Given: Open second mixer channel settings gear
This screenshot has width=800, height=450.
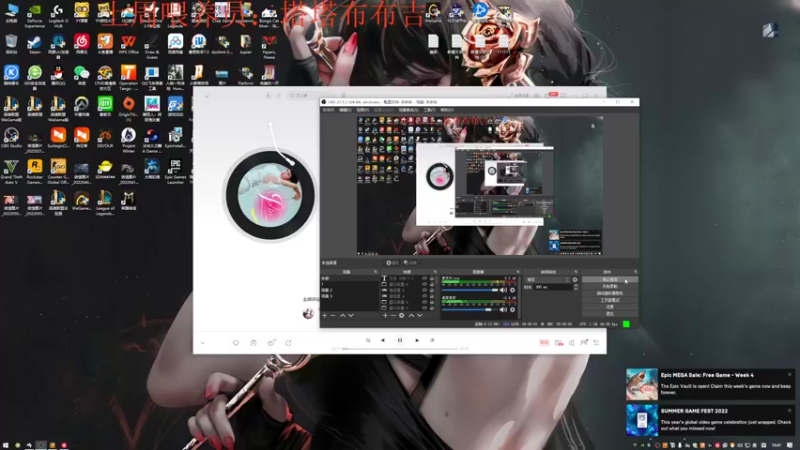Looking at the screenshot, I should 512,310.
